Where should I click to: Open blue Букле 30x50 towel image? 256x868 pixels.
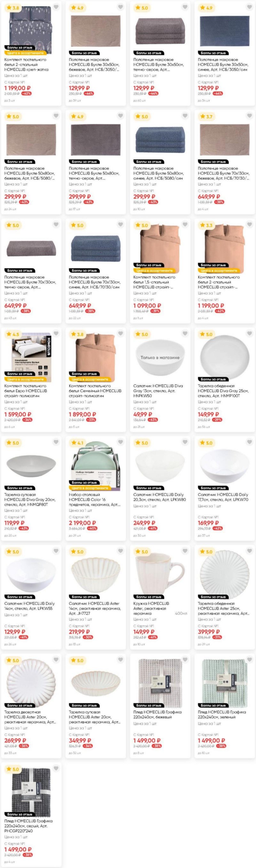(225, 30)
